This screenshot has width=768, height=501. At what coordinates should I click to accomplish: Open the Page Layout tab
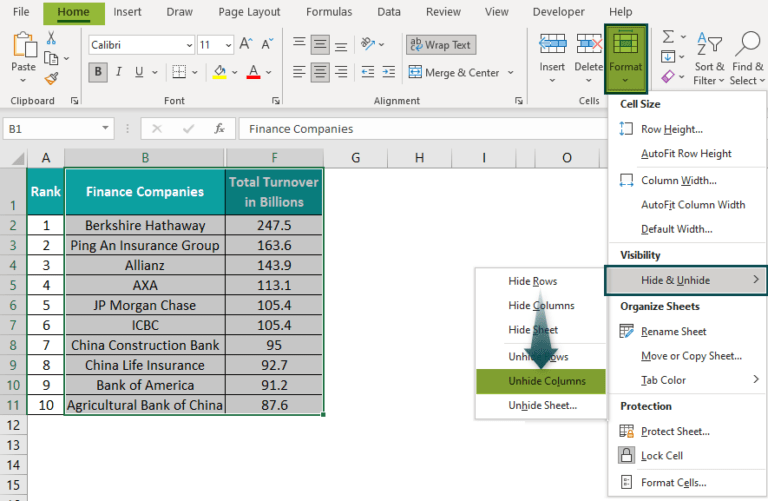[x=249, y=12]
